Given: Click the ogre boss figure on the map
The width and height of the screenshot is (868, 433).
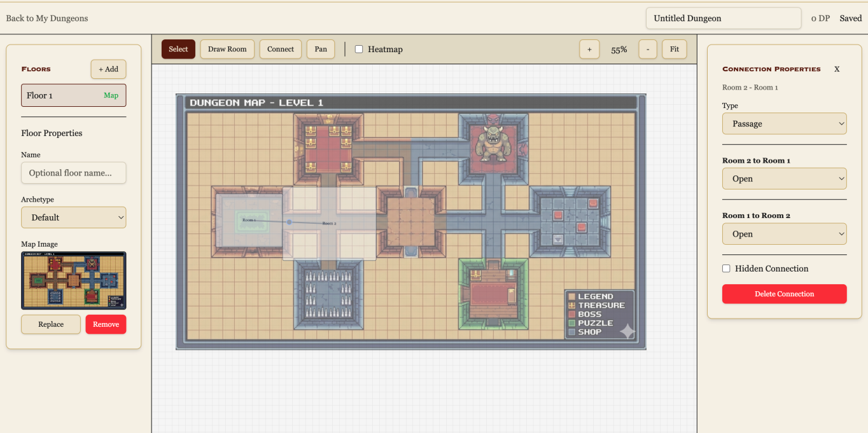Looking at the screenshot, I should [493, 143].
